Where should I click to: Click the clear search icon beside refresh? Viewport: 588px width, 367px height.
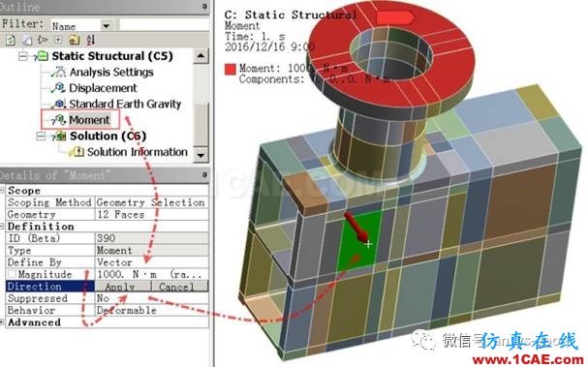26,40
